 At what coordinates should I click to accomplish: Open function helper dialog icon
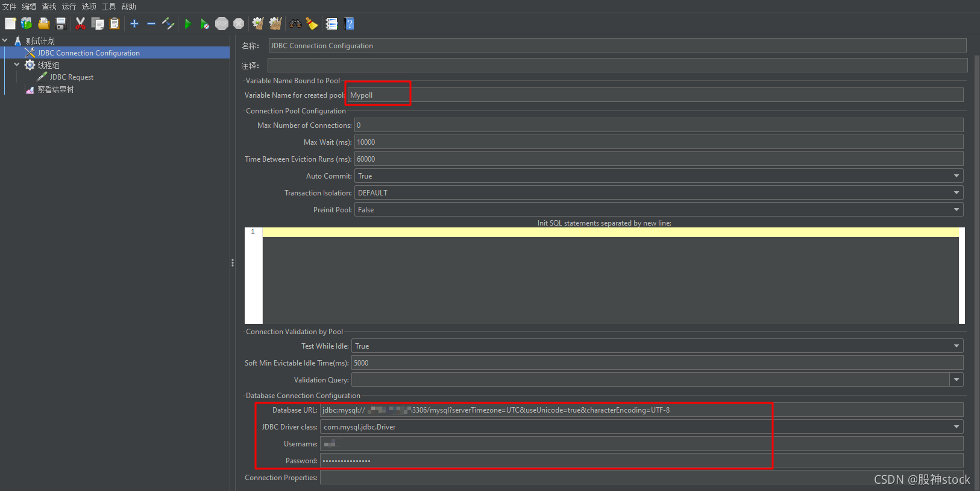[x=331, y=24]
